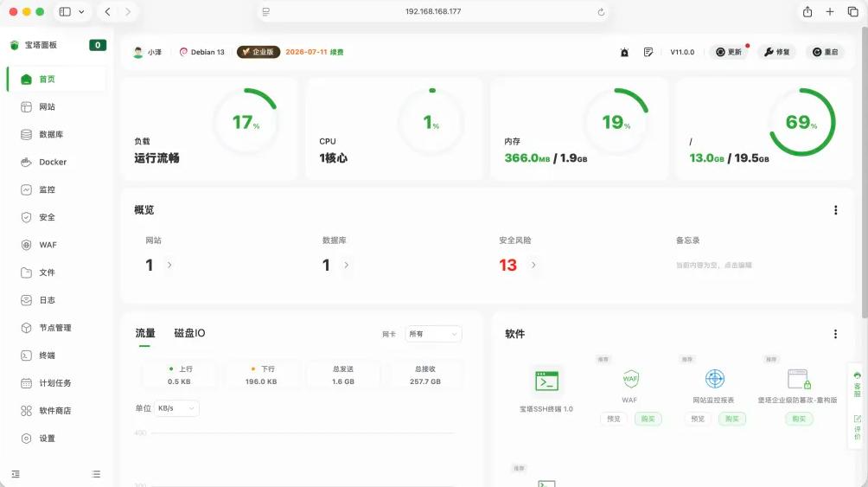The image size is (868, 487).
Task: Click the 软件商店 app store icon
Action: click(x=26, y=411)
